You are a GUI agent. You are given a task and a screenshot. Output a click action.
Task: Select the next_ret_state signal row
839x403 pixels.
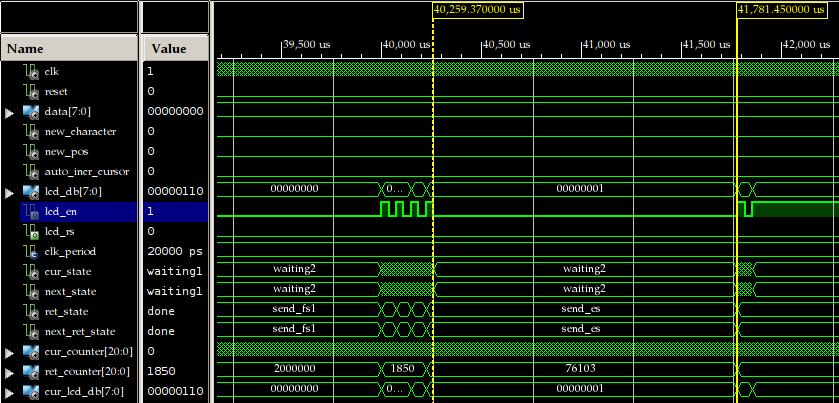click(80, 331)
